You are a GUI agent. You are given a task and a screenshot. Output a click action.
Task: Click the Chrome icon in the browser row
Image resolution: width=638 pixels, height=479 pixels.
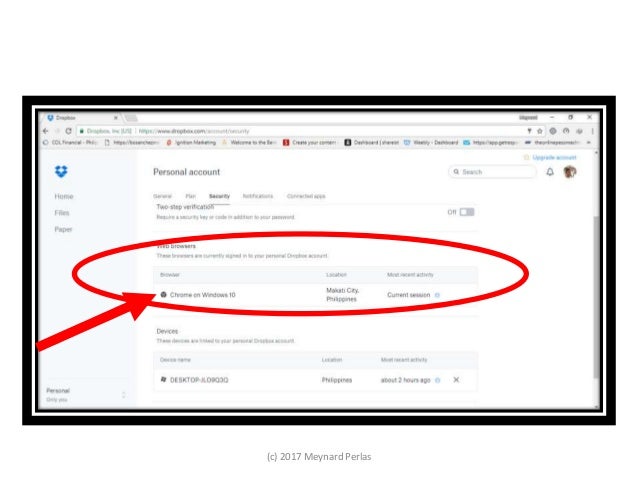tap(164, 294)
